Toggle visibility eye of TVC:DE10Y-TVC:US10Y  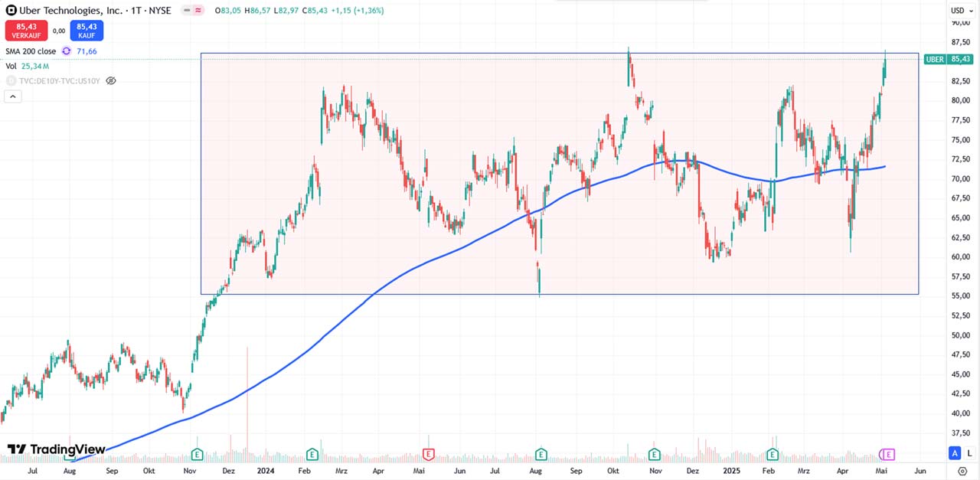click(x=111, y=80)
